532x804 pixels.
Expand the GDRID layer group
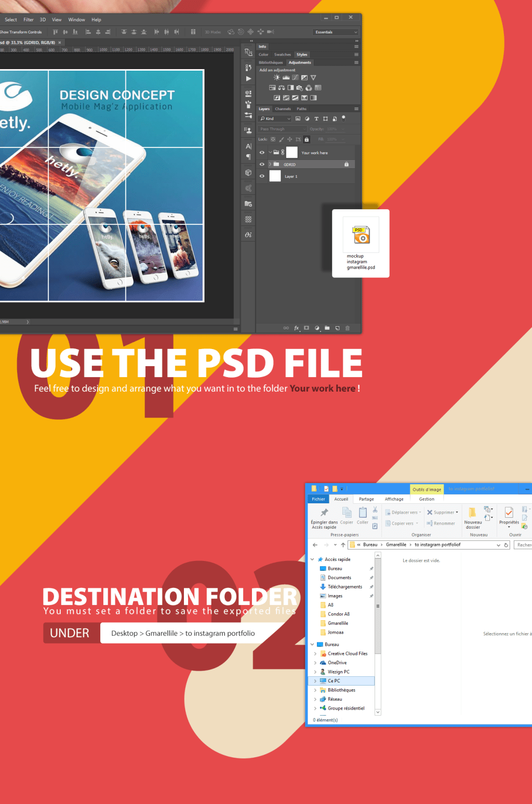(x=270, y=164)
